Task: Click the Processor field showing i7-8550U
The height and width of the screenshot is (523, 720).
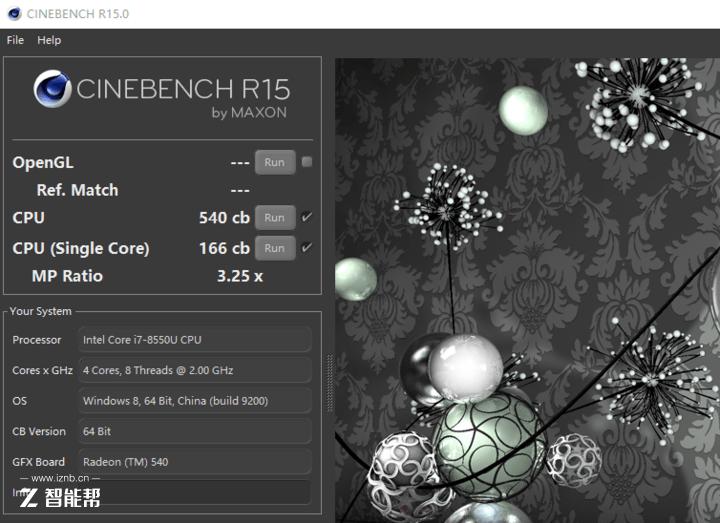Action: (x=194, y=340)
